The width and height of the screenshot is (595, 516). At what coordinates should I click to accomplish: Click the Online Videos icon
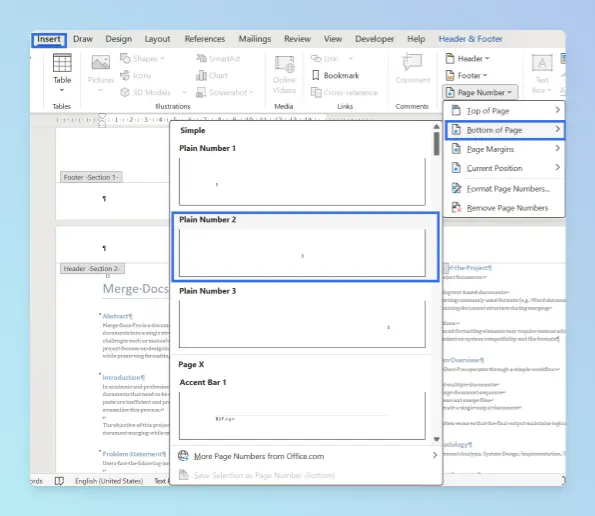click(x=285, y=64)
